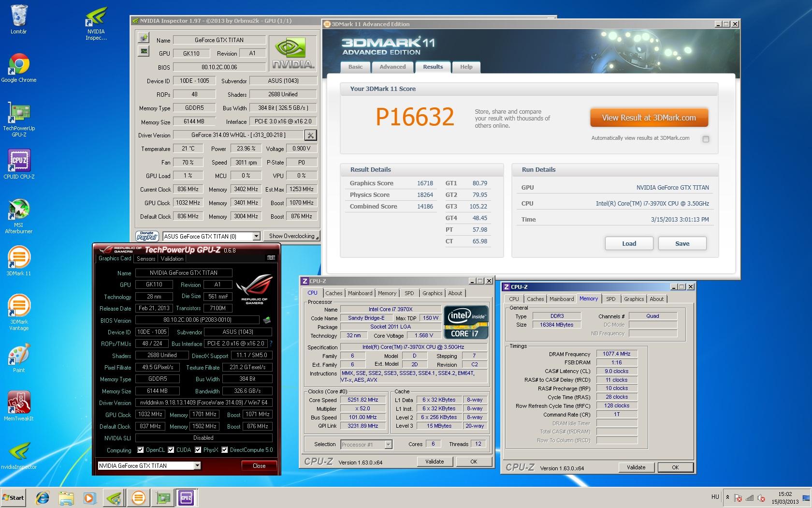Open the Validation tab in GPU-Z
The height and width of the screenshot is (508, 812).
172,259
